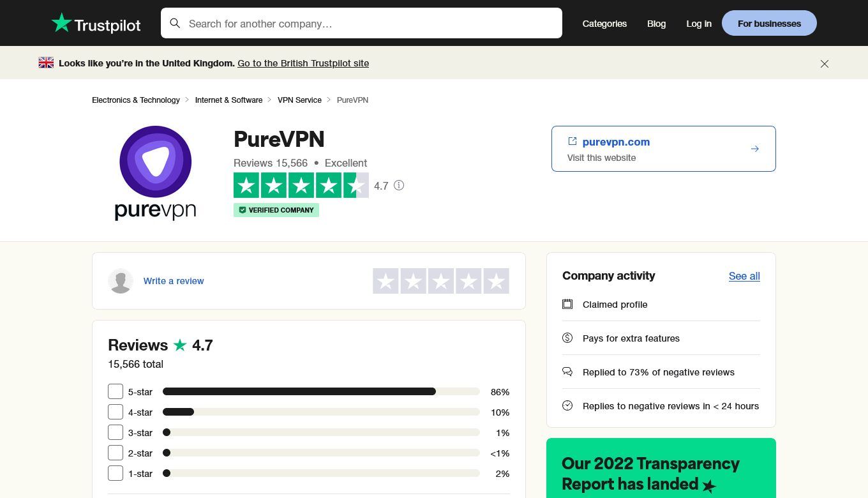
Task: Open the Categories menu
Action: [604, 24]
